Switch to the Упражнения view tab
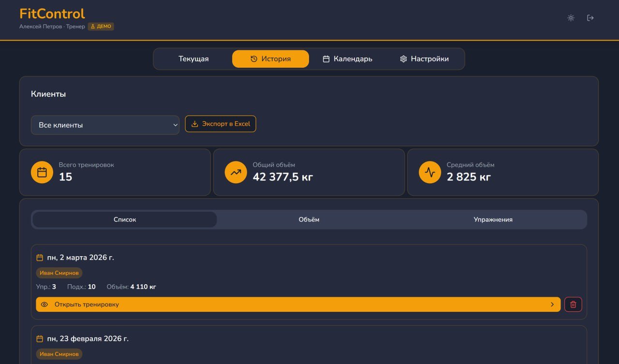Screen dimensions: 619x364 click(493, 219)
